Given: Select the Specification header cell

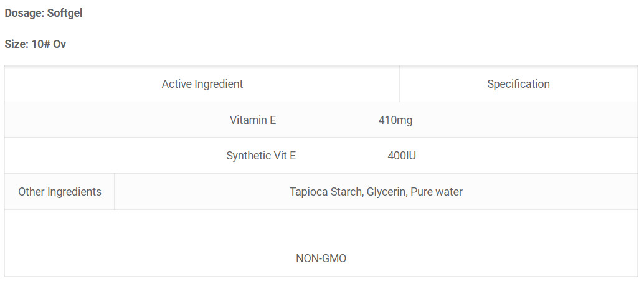Looking at the screenshot, I should pos(518,84).
